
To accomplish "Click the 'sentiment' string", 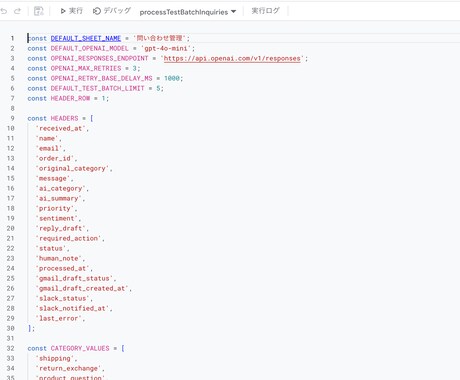I will 57,218.
